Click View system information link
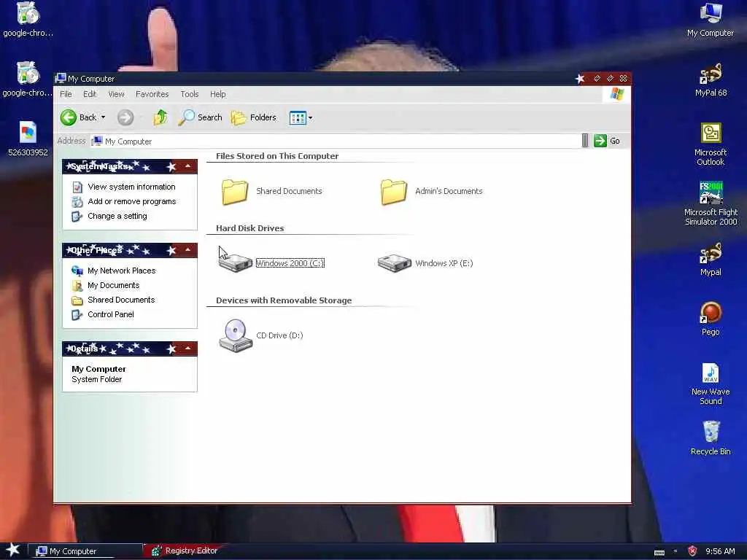The image size is (747, 560). (x=131, y=187)
